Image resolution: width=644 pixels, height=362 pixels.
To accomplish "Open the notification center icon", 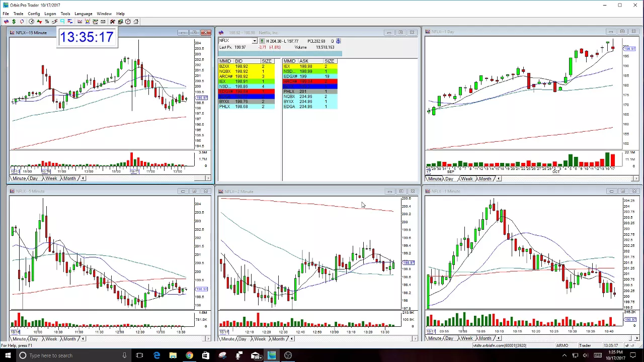I will pos(633,355).
